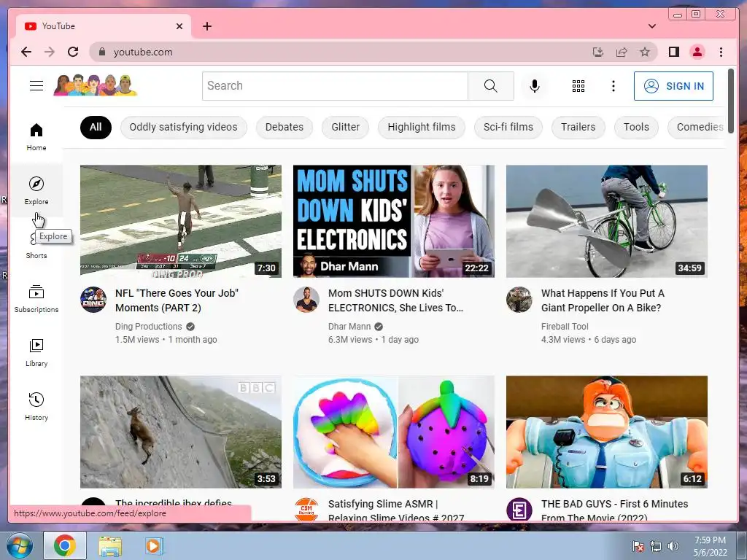Play the NFL football thumbnail
Screen dimensions: 747x560
click(x=181, y=221)
